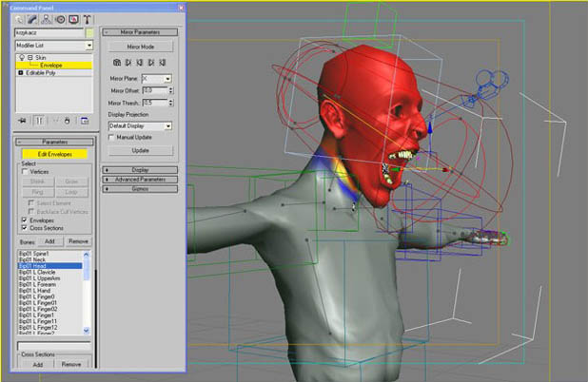Select Bip01 L Clavicle in bones list
Viewport: 588px width, 382px height.
[49, 272]
